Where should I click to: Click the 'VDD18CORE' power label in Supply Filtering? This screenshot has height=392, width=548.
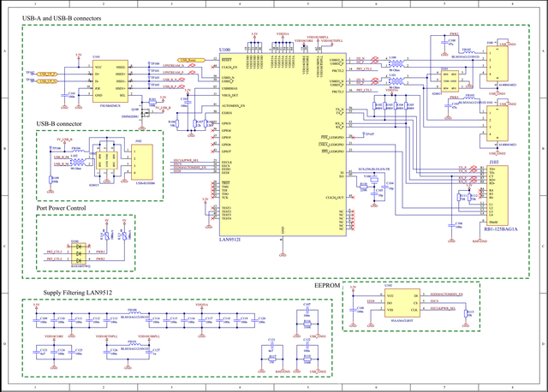coord(54,336)
